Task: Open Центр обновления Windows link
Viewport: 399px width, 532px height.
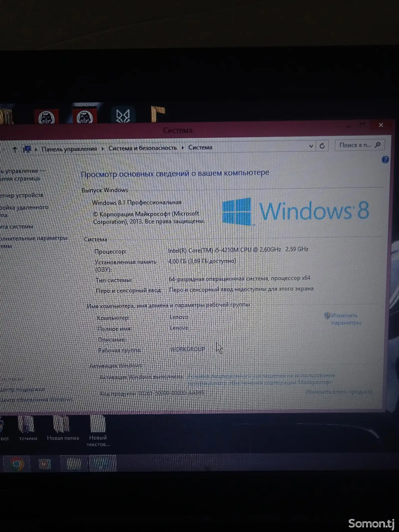Action: pyautogui.click(x=36, y=400)
